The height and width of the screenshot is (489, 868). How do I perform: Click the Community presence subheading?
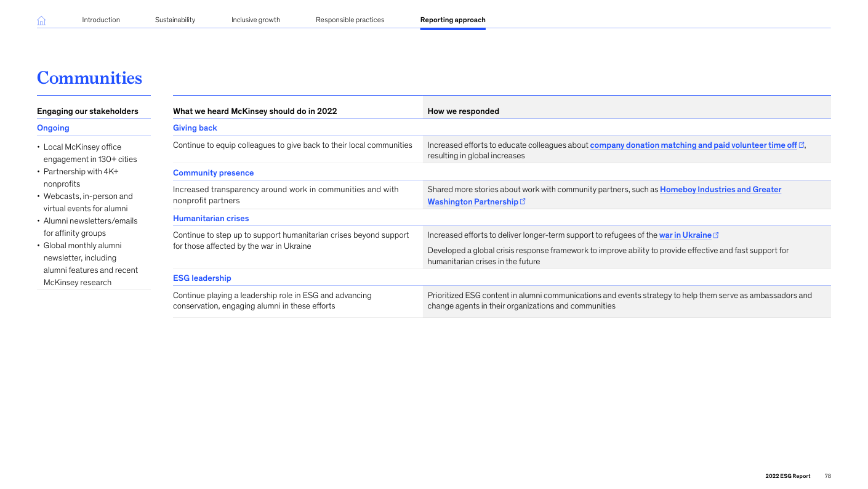[213, 173]
